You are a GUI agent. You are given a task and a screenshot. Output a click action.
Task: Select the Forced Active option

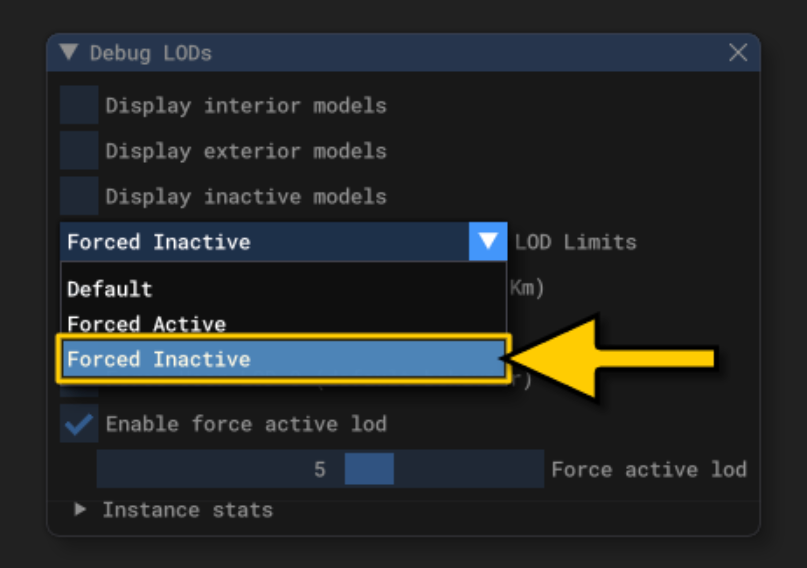click(146, 323)
